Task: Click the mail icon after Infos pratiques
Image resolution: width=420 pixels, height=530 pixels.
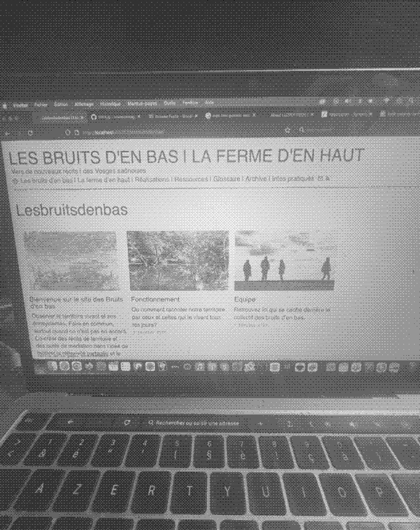Action: (321, 178)
